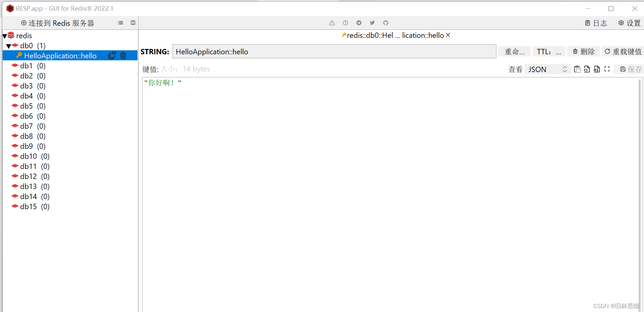Open database db10 (0)
This screenshot has height=312, width=644.
point(35,156)
